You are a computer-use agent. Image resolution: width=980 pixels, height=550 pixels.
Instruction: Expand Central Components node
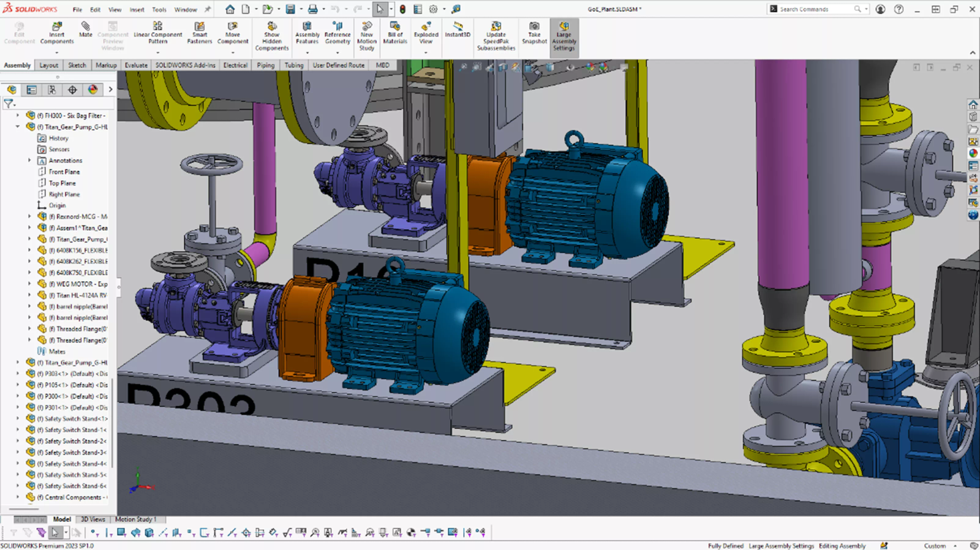pos(18,497)
